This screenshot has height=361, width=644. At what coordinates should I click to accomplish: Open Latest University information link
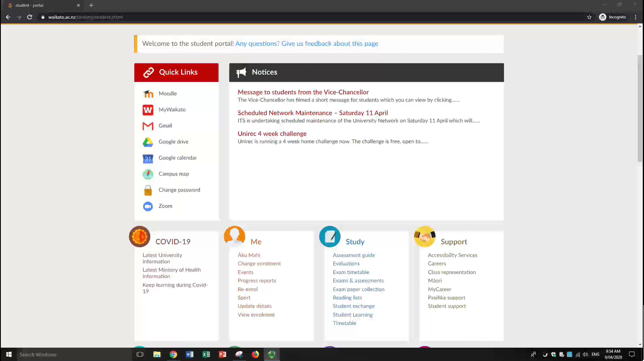(162, 258)
